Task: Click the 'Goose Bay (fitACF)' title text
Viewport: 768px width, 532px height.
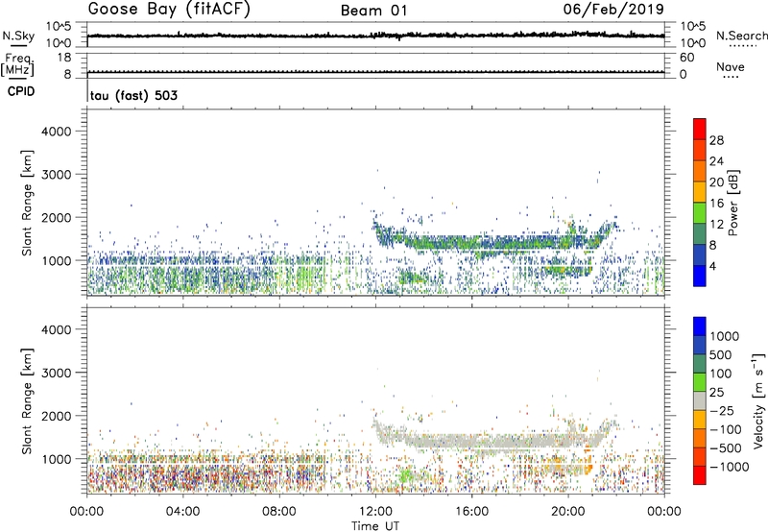Action: coord(169,9)
